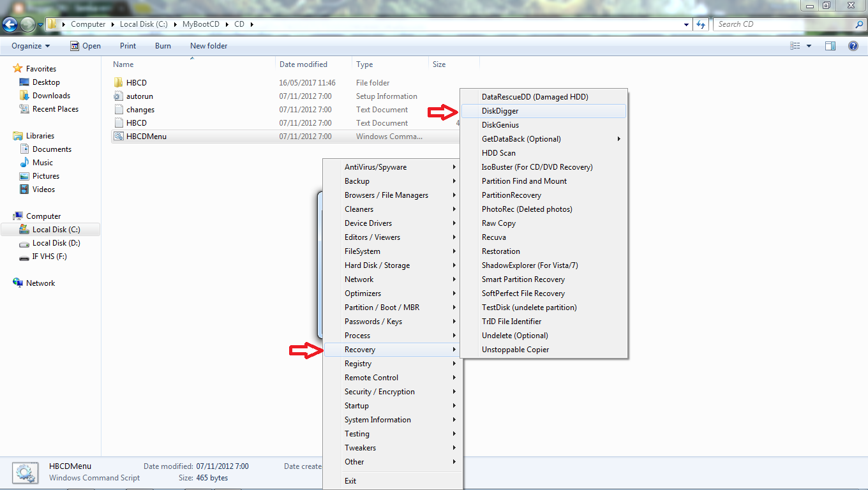Open the Organize dropdown
Image resolution: width=868 pixels, height=490 pixels.
[x=31, y=46]
